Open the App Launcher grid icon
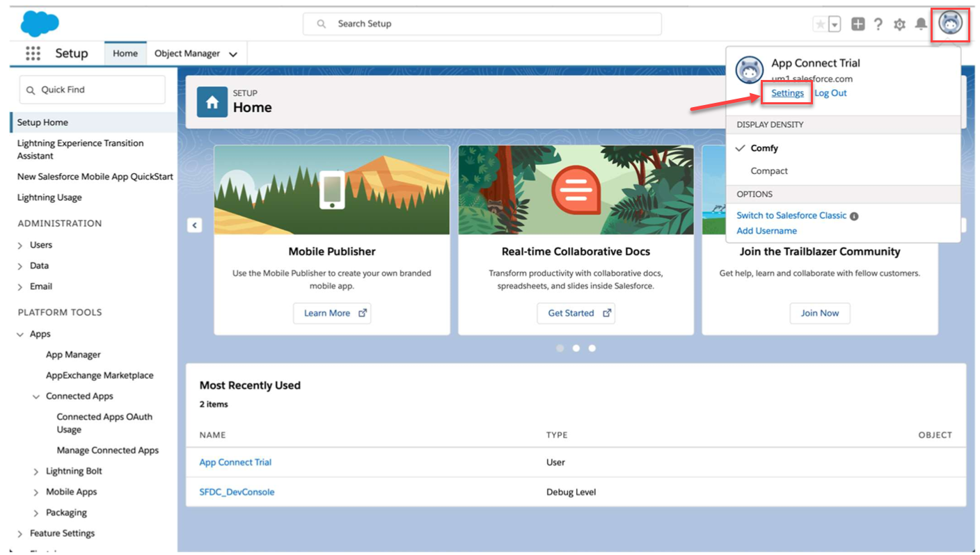The height and width of the screenshot is (555, 980). tap(33, 54)
